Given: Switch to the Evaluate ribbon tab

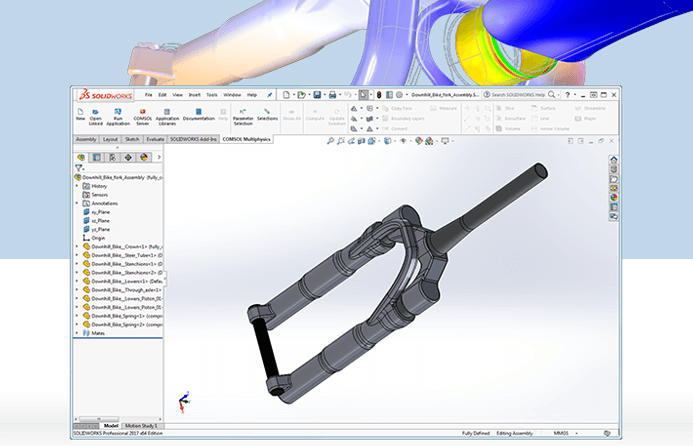Looking at the screenshot, I should pyautogui.click(x=155, y=139).
